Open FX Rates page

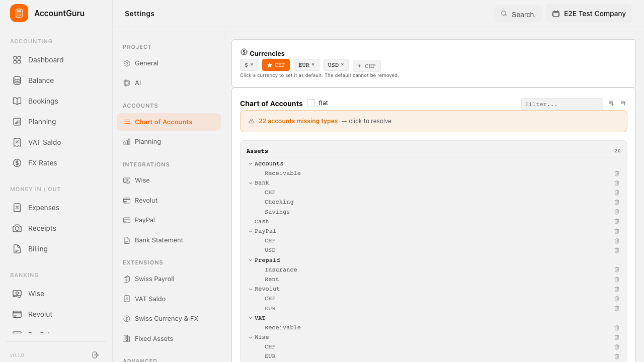click(x=56, y=163)
